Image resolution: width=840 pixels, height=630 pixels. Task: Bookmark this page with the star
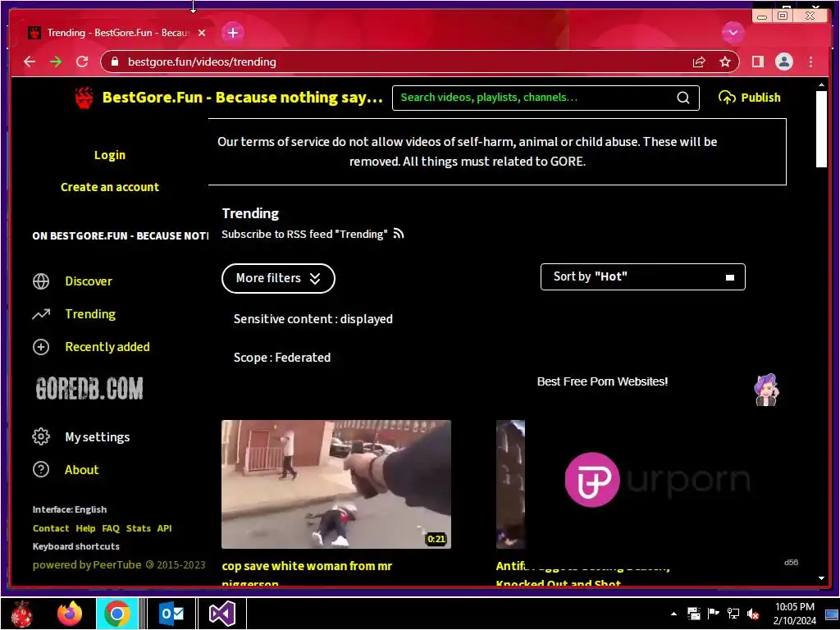coord(725,62)
